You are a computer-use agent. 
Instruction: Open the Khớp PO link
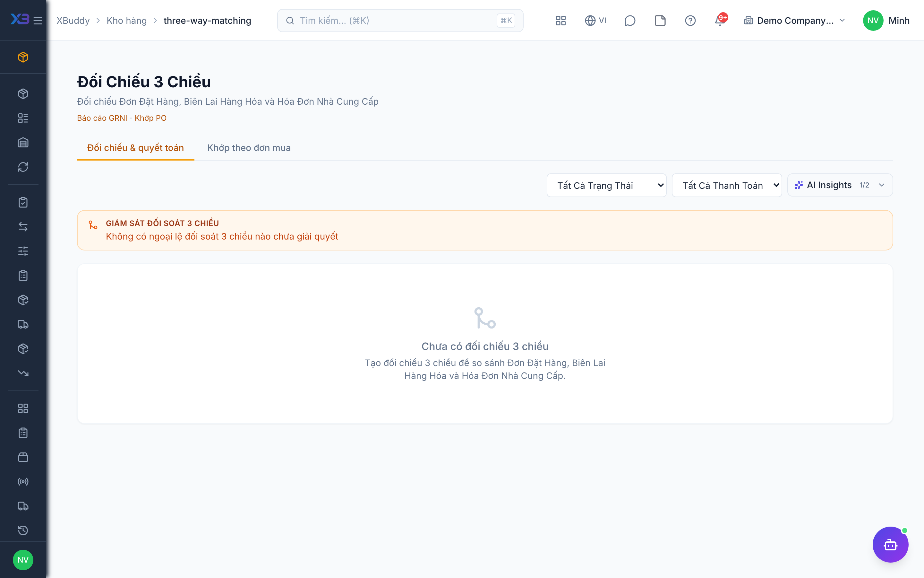click(150, 118)
